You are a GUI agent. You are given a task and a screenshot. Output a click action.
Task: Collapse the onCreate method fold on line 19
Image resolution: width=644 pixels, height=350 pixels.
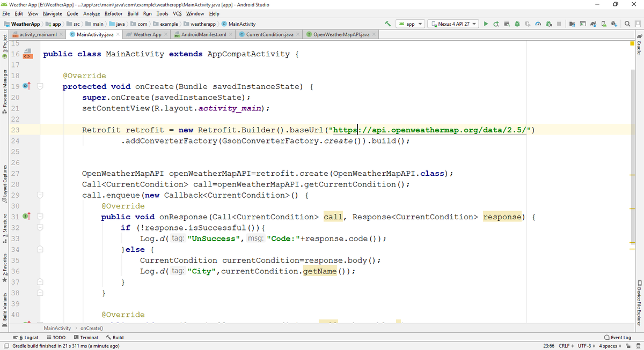pyautogui.click(x=41, y=86)
